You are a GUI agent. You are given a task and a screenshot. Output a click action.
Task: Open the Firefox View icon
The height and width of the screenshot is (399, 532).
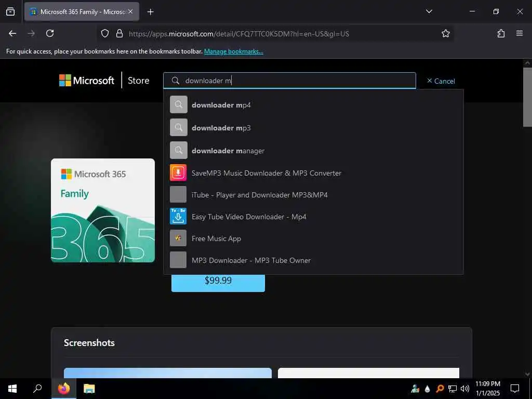[x=10, y=11]
